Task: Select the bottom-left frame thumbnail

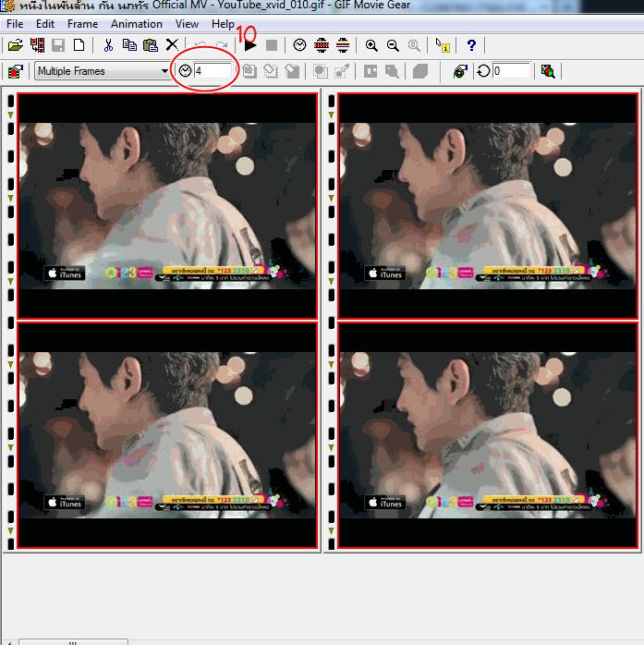Action: click(x=167, y=435)
